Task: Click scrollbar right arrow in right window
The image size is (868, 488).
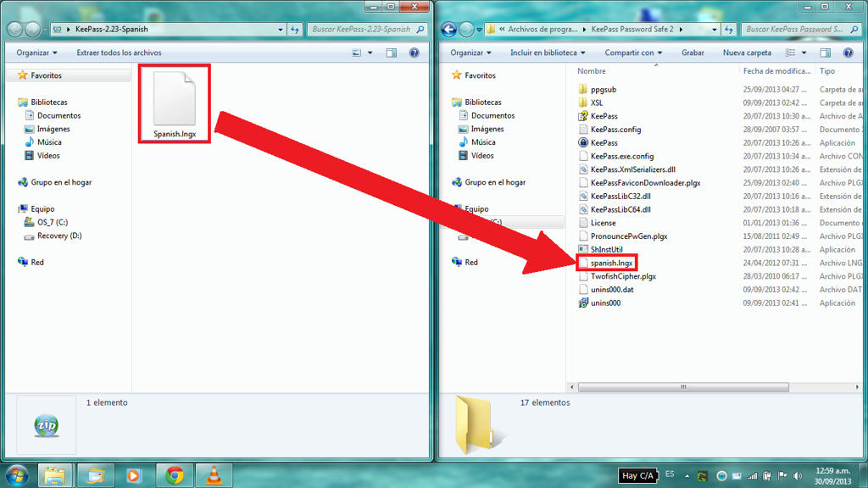Action: point(857,387)
